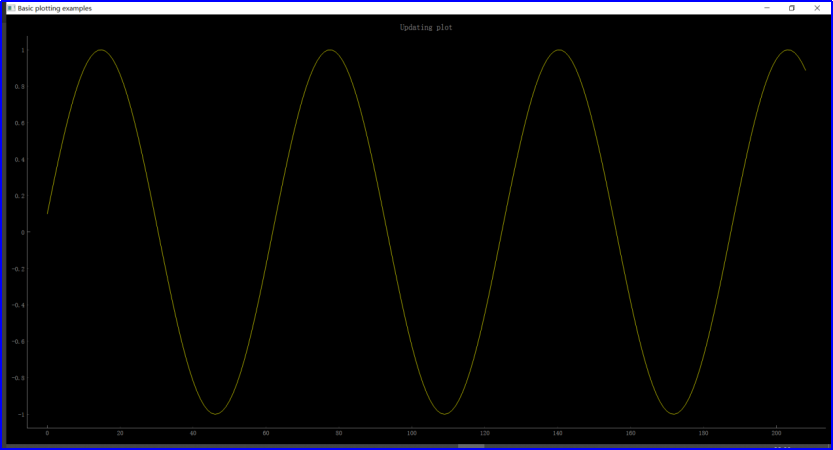
Task: Click the y-axis tick label -1
Action: [21, 414]
